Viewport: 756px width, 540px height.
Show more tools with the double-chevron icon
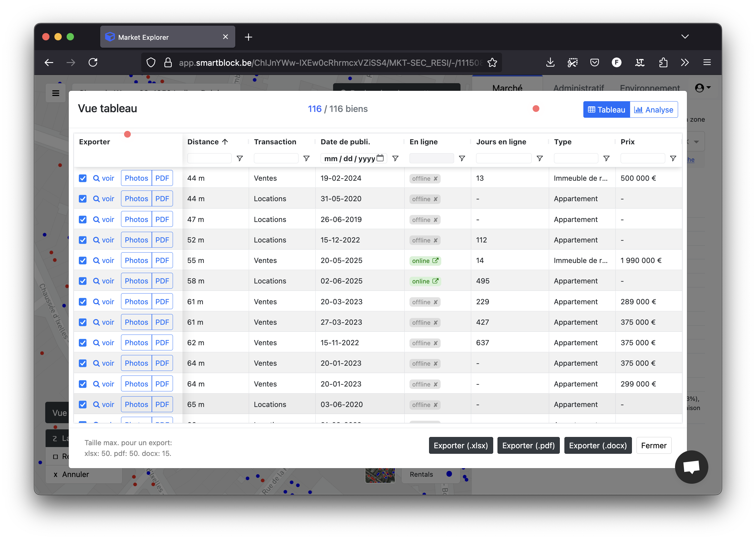pyautogui.click(x=685, y=62)
